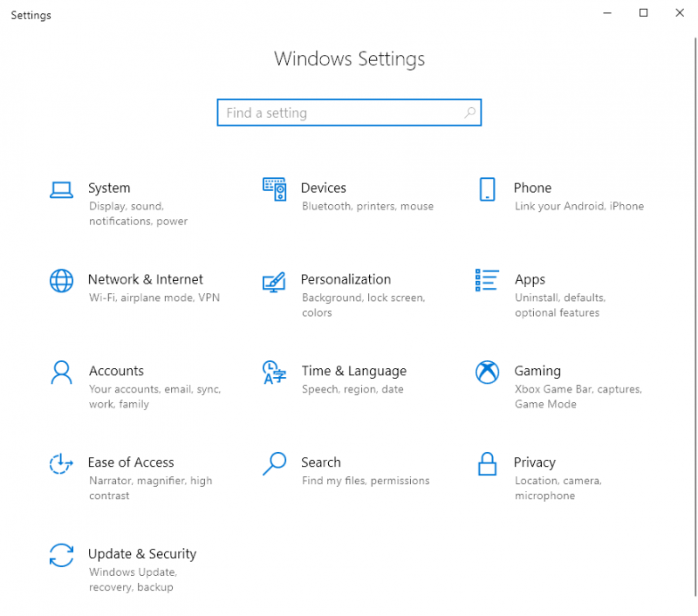Viewport: 698px width, 616px height.
Task: Open the Search category title
Action: click(321, 462)
